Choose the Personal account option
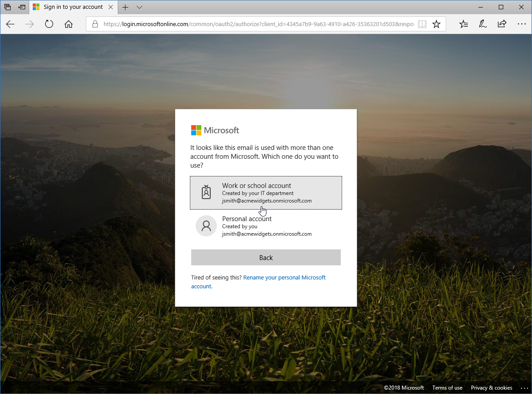Image resolution: width=532 pixels, height=394 pixels. [x=266, y=226]
